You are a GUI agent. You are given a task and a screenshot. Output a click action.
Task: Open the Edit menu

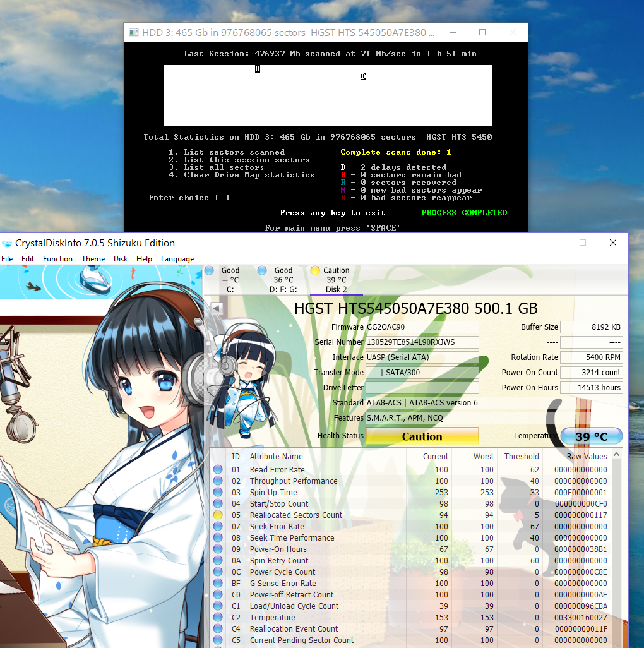[28, 259]
